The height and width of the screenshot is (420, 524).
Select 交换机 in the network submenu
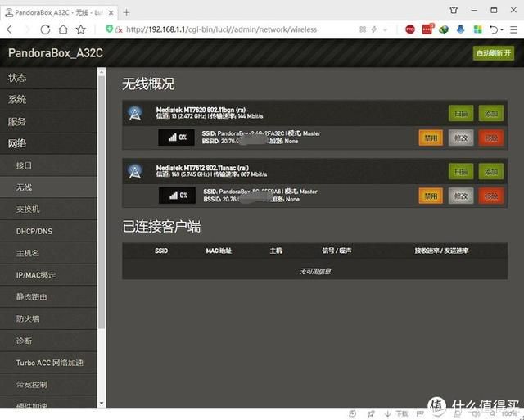tap(48, 209)
